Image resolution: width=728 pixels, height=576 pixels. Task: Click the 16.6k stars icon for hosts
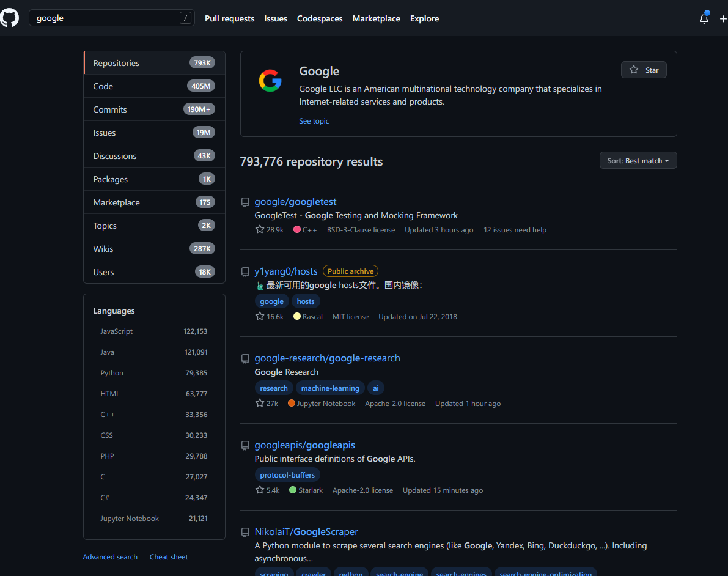click(x=260, y=316)
